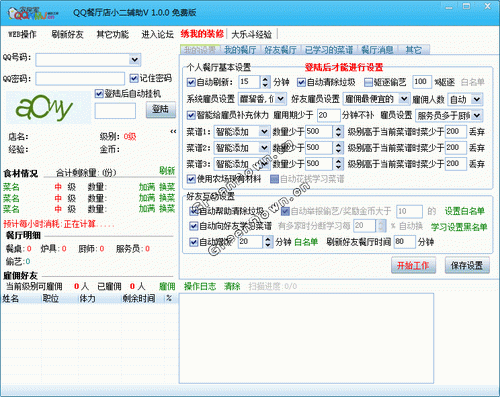Viewport: 500px width, 397px height.
Task: Switch to 其它 tab
Action: click(x=414, y=50)
